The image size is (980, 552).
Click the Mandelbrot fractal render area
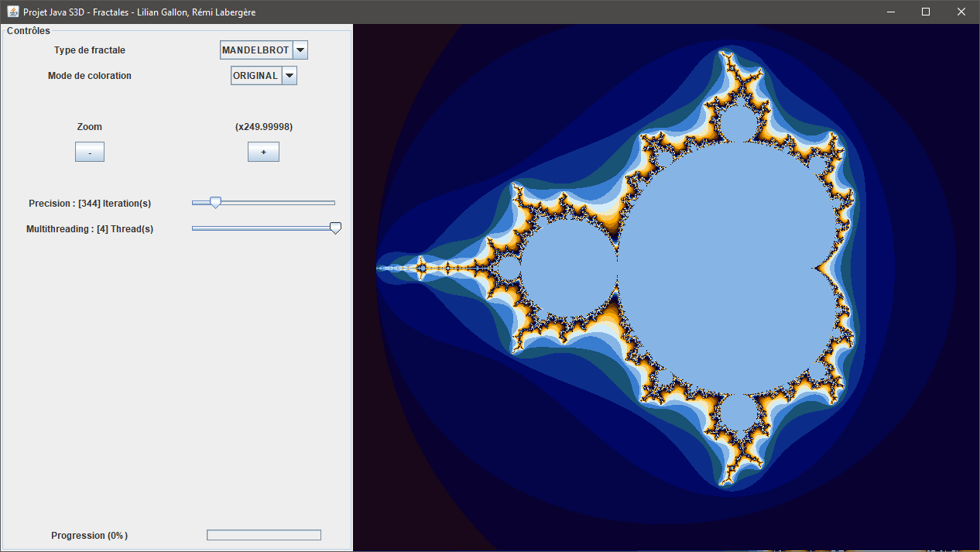pyautogui.click(x=666, y=287)
